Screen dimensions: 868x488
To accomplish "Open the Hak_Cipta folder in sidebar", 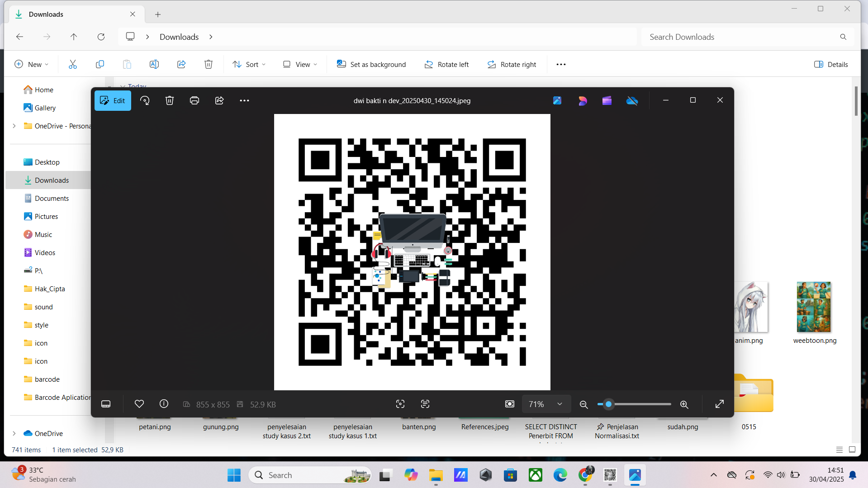I will tap(50, 289).
